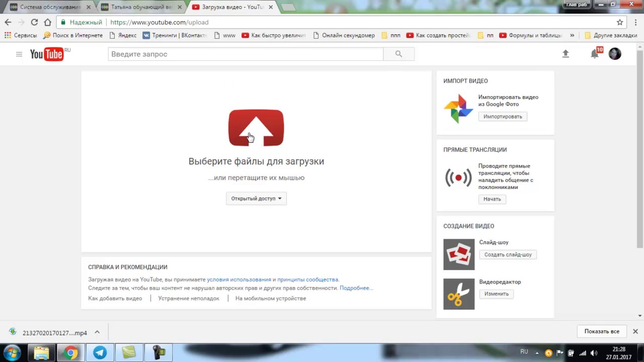
Task: Expand bookmarks overflow chevron
Action: click(572, 35)
